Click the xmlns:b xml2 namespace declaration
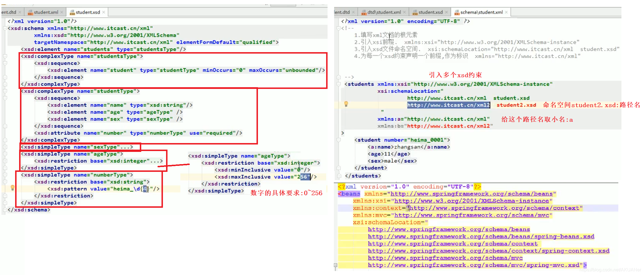Image resolution: width=644 pixels, height=275 pixels. [435, 126]
